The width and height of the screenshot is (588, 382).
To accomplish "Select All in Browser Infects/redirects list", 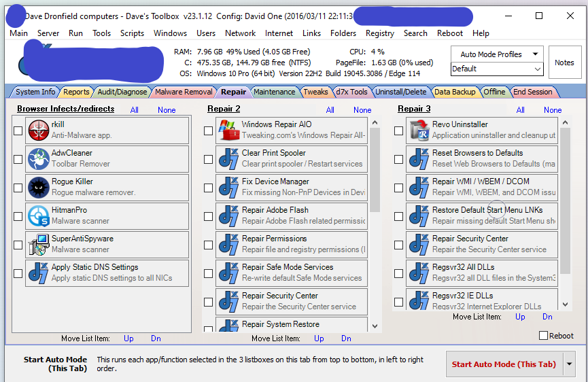I will pos(134,110).
